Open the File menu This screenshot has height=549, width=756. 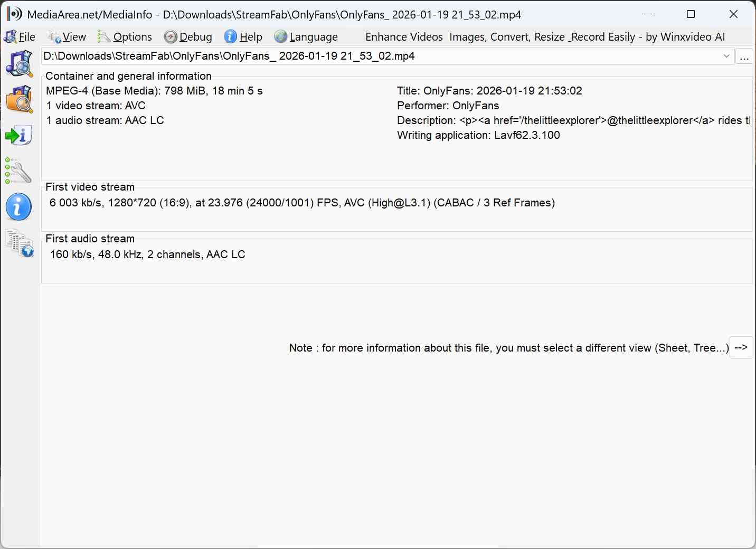(20, 37)
